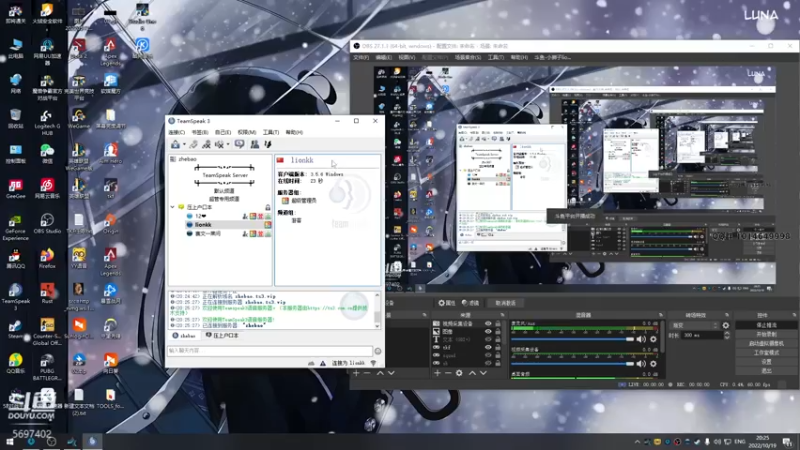Viewport: 800px width, 450px height.
Task: Open OBS 视图(V) menu
Action: coord(407,58)
